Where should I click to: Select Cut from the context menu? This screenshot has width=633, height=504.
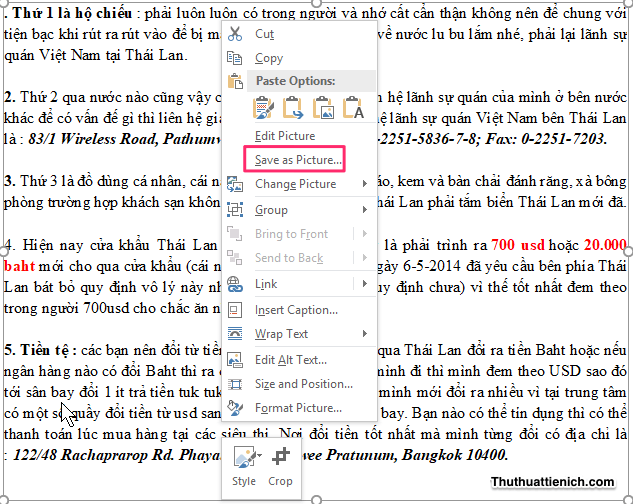pyautogui.click(x=264, y=34)
